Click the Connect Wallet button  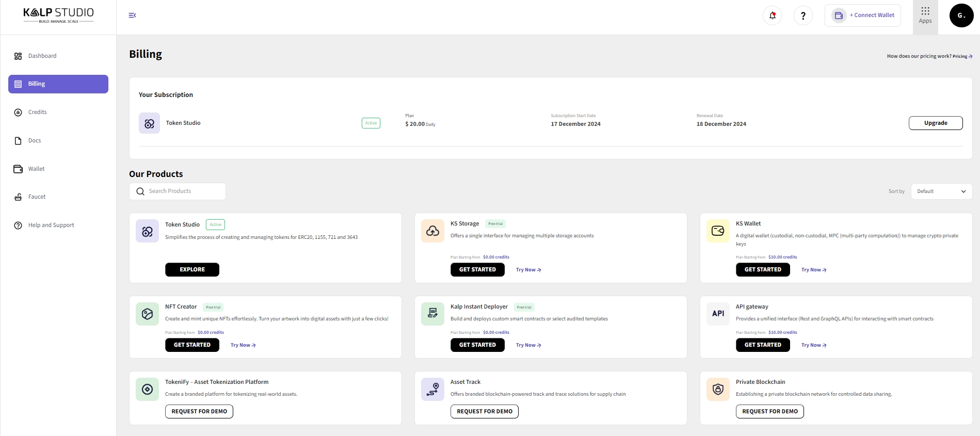tap(863, 15)
